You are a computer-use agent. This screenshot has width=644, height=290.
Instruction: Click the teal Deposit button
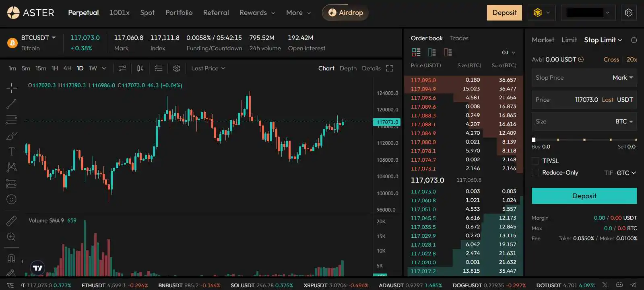584,196
